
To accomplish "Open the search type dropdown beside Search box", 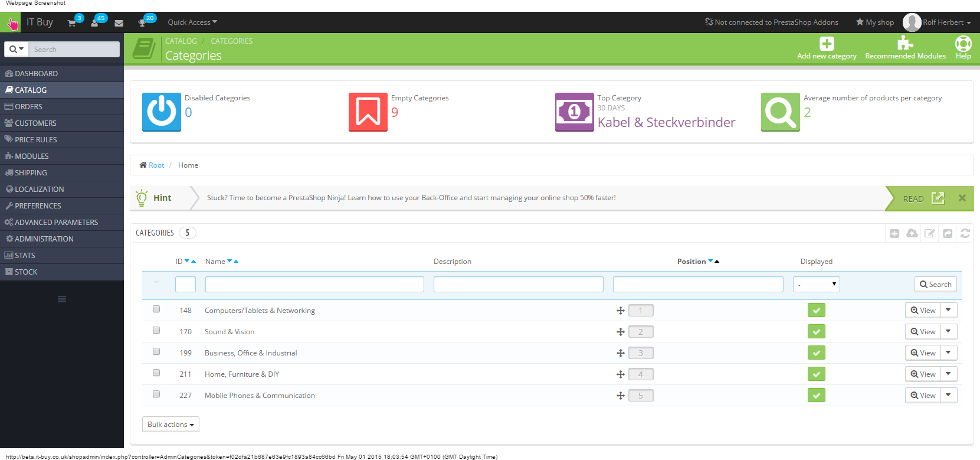I will pos(17,49).
